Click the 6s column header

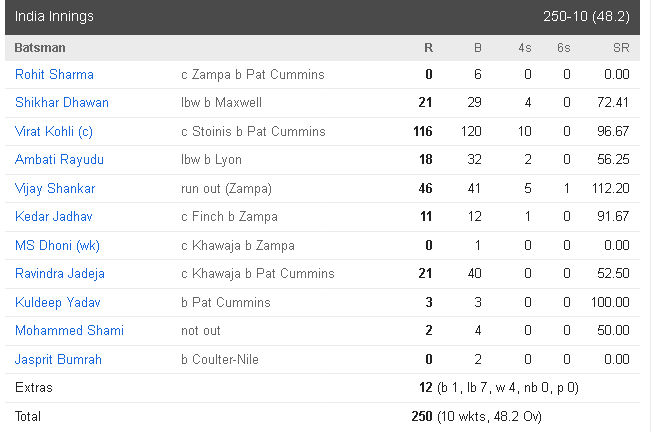pyautogui.click(x=564, y=48)
